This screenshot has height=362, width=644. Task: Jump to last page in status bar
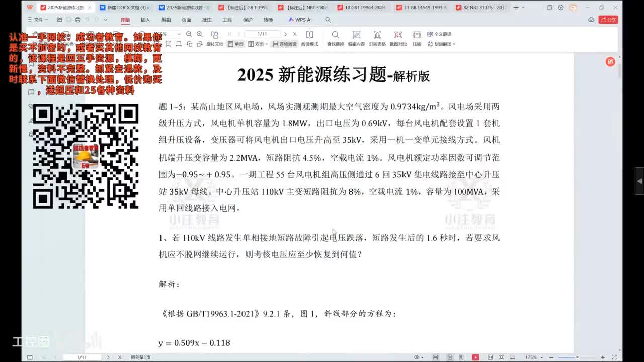coord(119,357)
